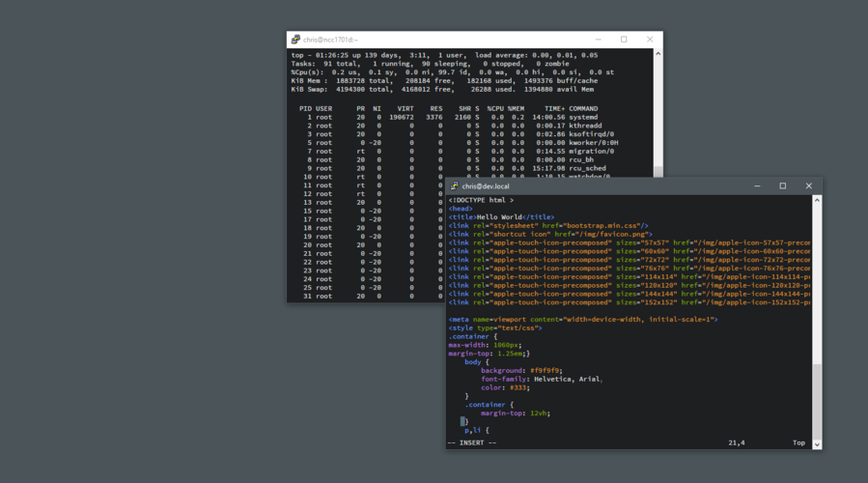The width and height of the screenshot is (868, 483).
Task: Click the scrollbar thumb in chris@dev.local window
Action: point(817,401)
